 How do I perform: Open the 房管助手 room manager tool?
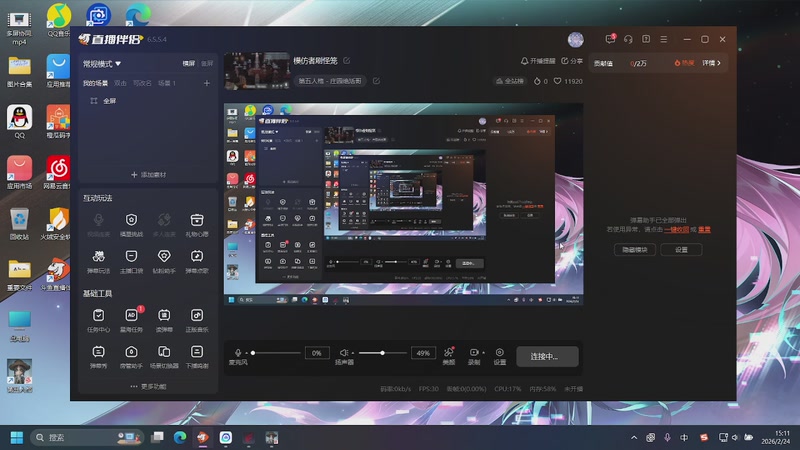[x=131, y=357]
